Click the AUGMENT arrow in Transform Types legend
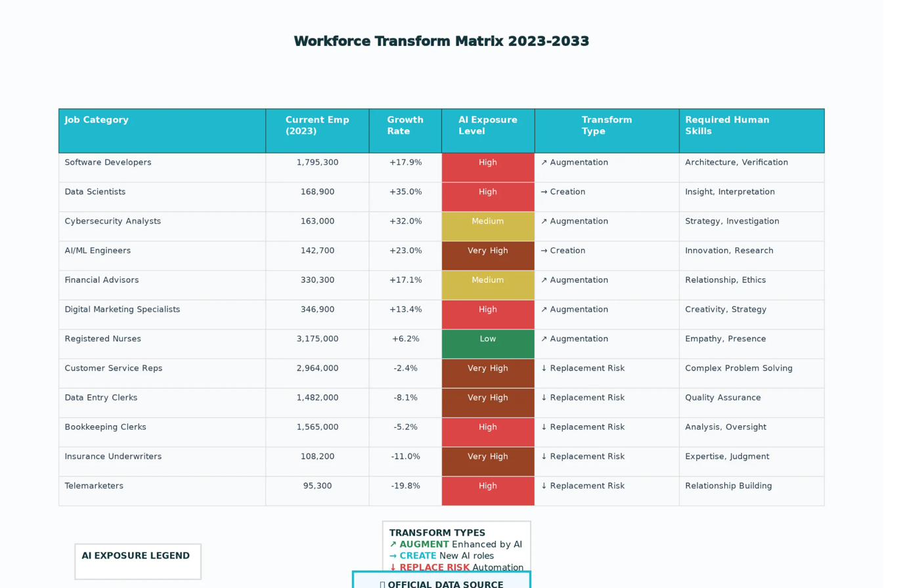 click(391, 544)
